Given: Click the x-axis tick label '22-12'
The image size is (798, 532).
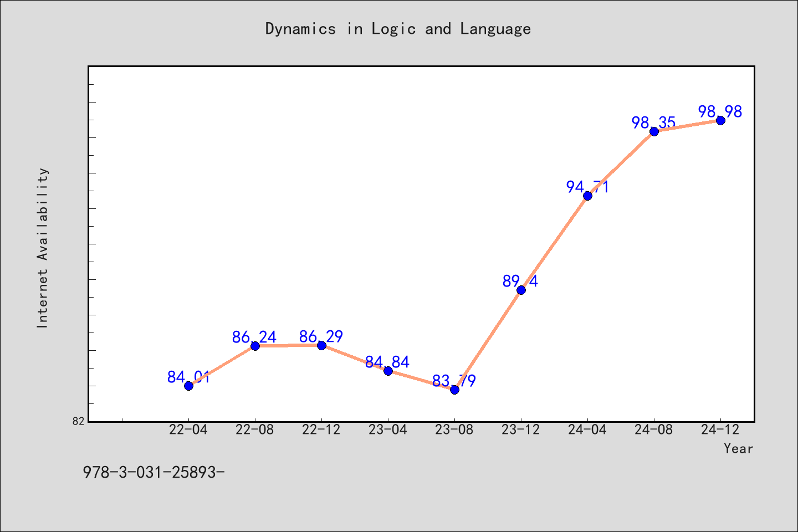Looking at the screenshot, I should (x=321, y=429).
